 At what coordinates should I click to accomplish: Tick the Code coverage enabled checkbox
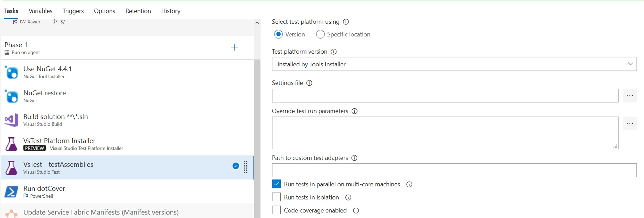pos(276,210)
